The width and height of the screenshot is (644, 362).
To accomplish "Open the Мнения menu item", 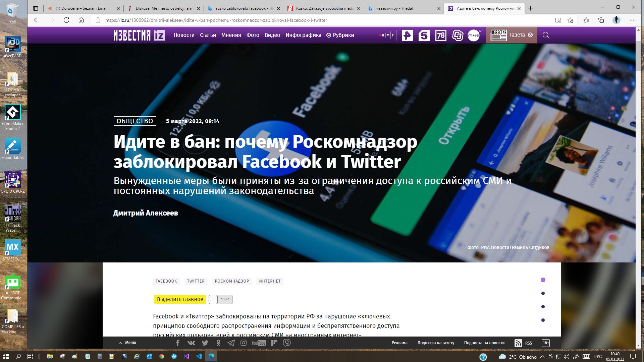I will 231,35.
